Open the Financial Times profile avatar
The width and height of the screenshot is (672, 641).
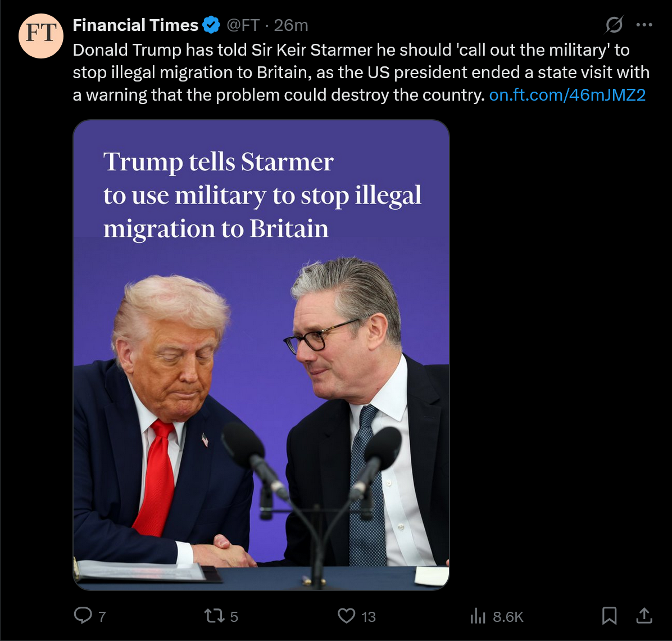click(x=40, y=36)
